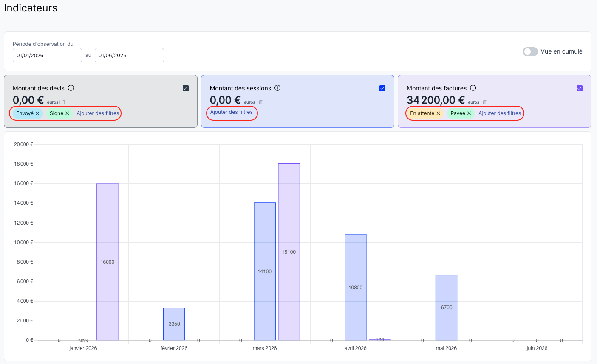The height and width of the screenshot is (364, 597).
Task: Click info icon beside Montant des sessions
Action: [277, 88]
